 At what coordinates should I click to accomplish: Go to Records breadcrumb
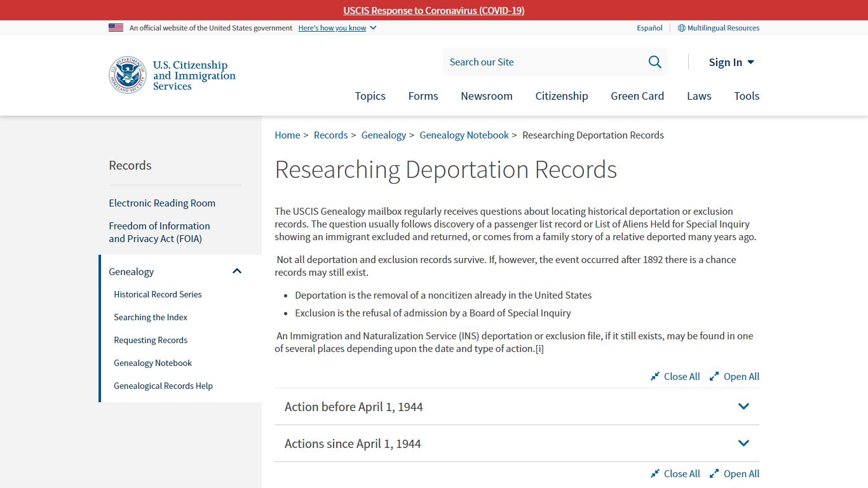tap(330, 135)
